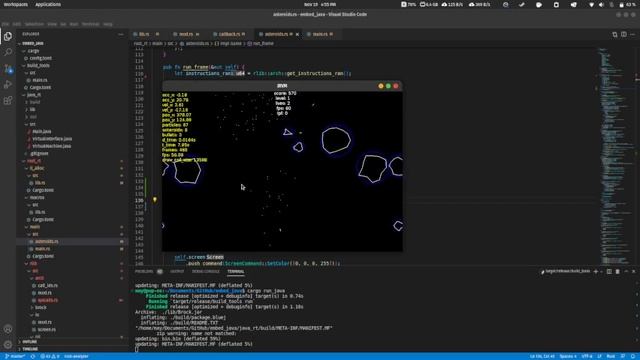Click rust-analyzer in the status bar

(x=76, y=356)
